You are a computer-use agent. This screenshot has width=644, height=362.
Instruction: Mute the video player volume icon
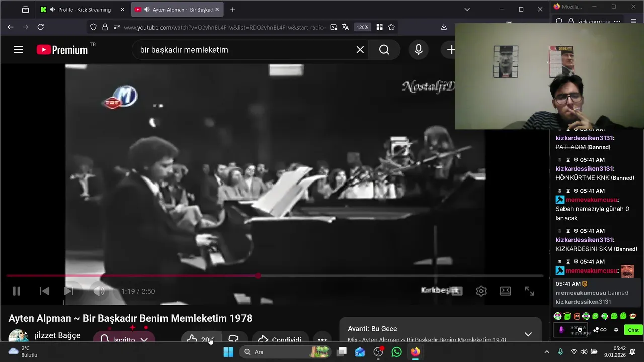99,291
